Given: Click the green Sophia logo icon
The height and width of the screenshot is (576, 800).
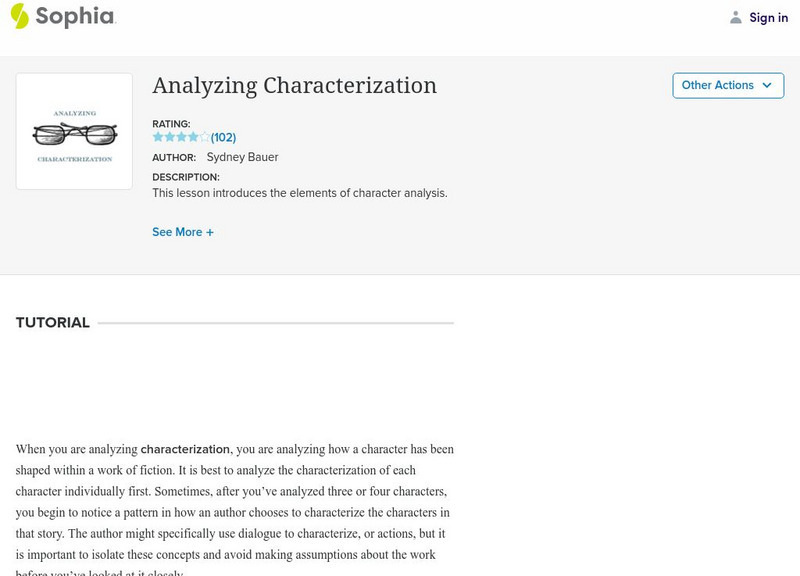Looking at the screenshot, I should click(20, 16).
